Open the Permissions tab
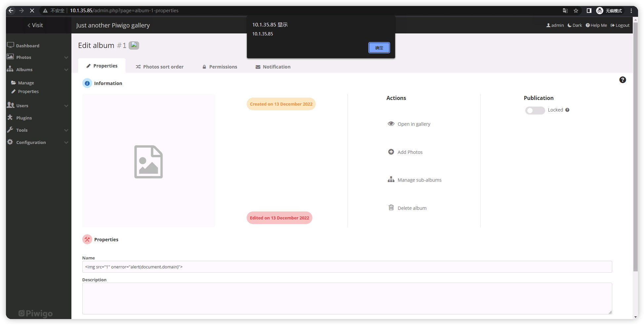644x325 pixels. point(220,67)
